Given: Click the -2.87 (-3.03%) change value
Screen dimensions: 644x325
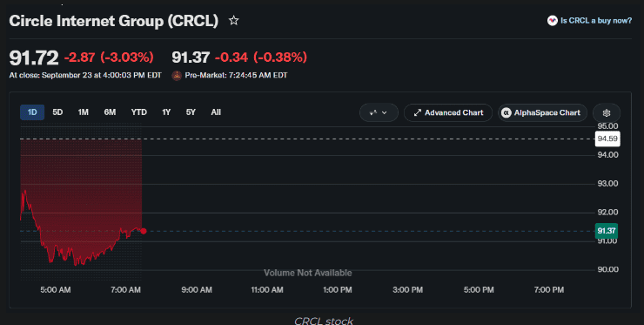Looking at the screenshot, I should tap(109, 58).
